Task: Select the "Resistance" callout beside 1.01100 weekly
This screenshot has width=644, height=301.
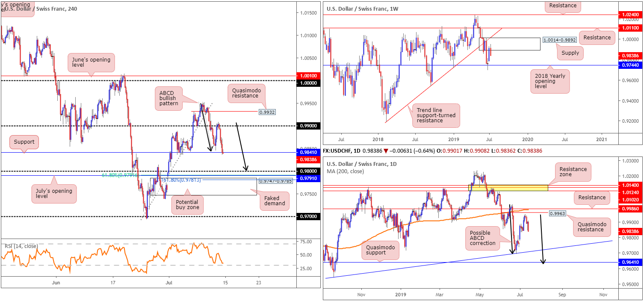Action: click(597, 37)
